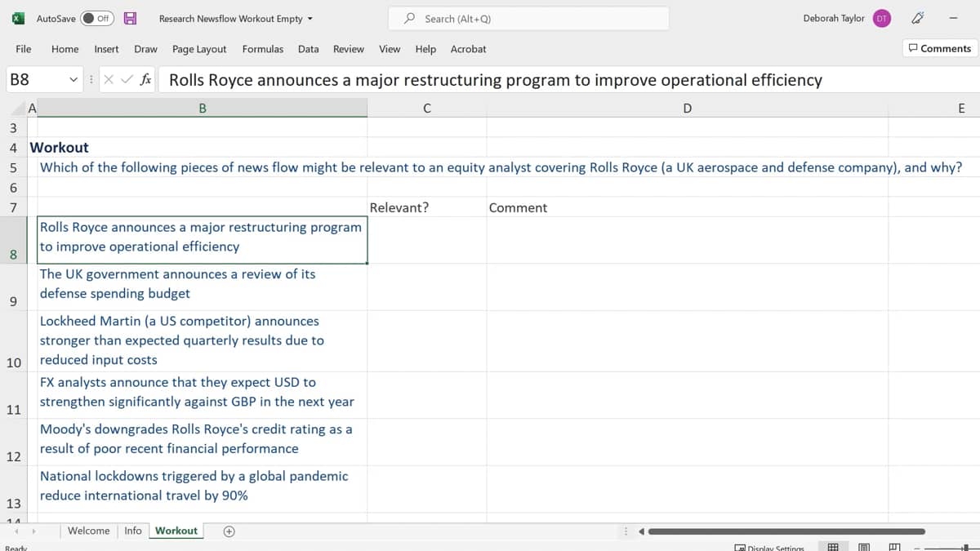Viewport: 980px width, 551px height.
Task: Minimize the Excel window
Action: (953, 18)
